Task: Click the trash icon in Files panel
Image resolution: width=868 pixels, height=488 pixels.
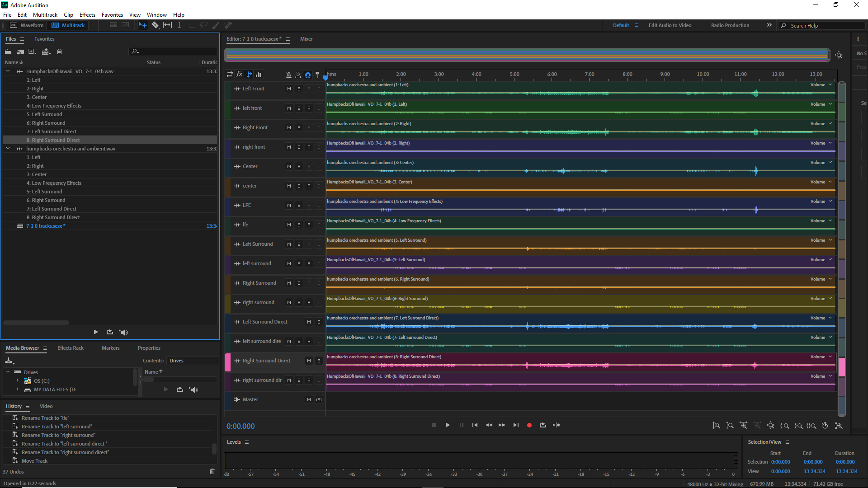Action: click(x=59, y=52)
